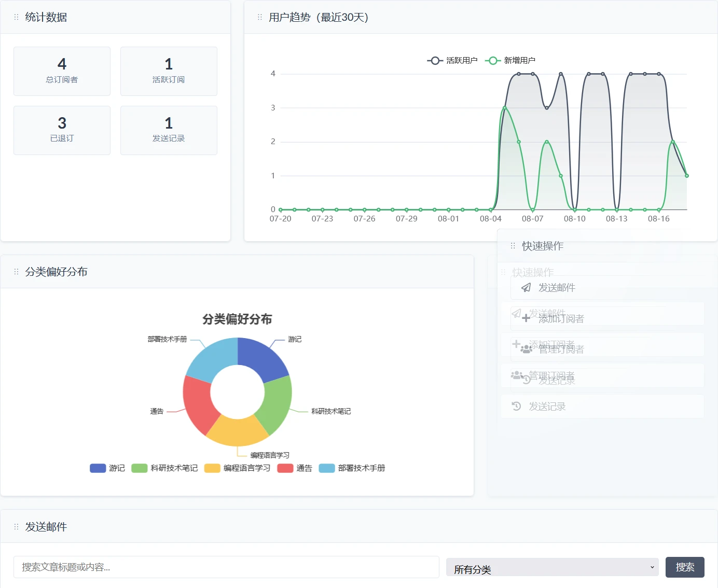Click the 总订阅者 statistics card
718x588 pixels.
(x=62, y=72)
